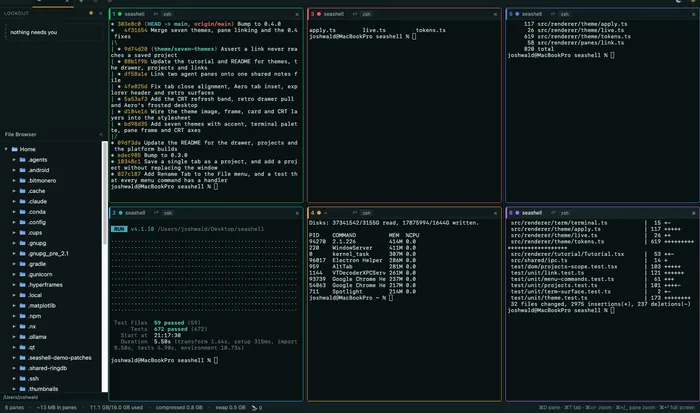
Task: Expand the .config folder
Action: pos(14,222)
